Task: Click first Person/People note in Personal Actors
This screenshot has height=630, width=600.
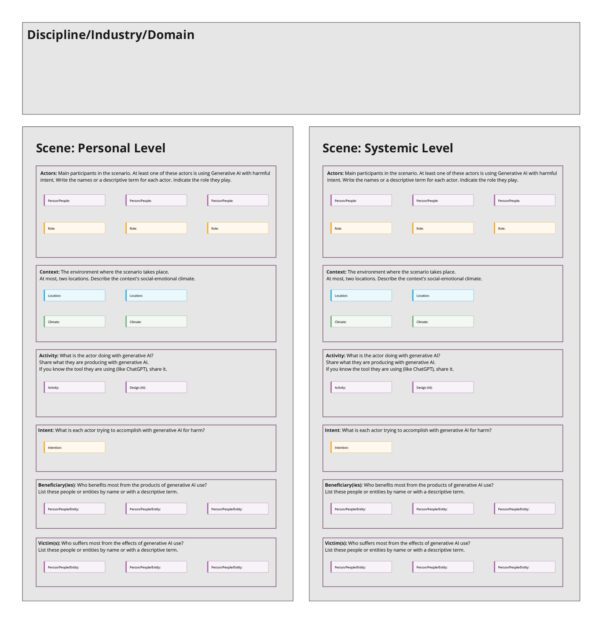Action: click(74, 200)
